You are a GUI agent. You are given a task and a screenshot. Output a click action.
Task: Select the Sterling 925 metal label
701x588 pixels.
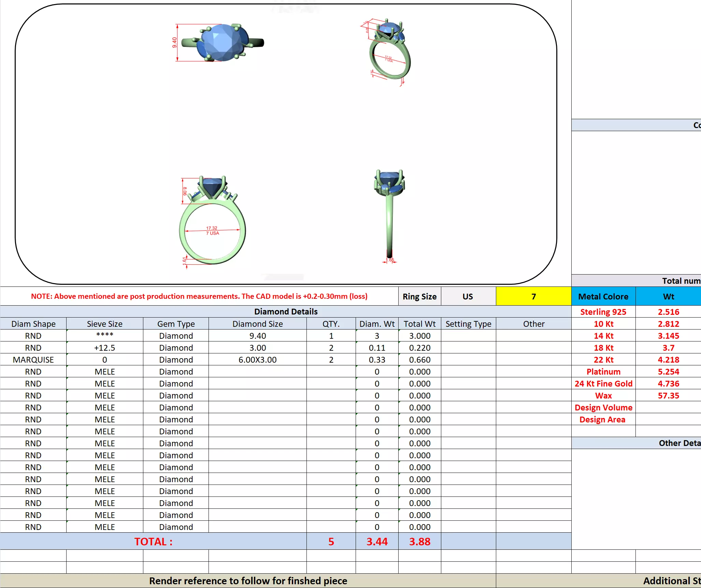(x=603, y=312)
